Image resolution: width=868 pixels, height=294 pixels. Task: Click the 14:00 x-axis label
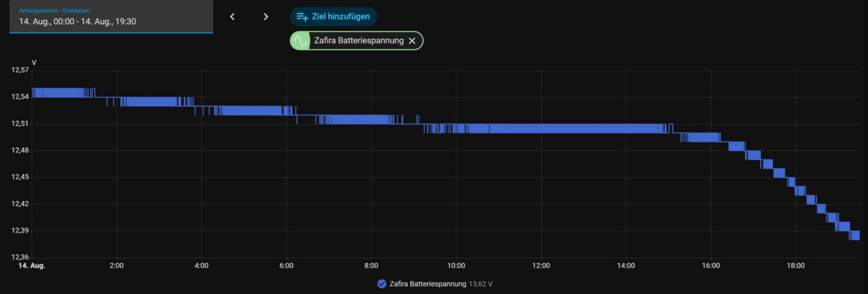click(x=626, y=266)
